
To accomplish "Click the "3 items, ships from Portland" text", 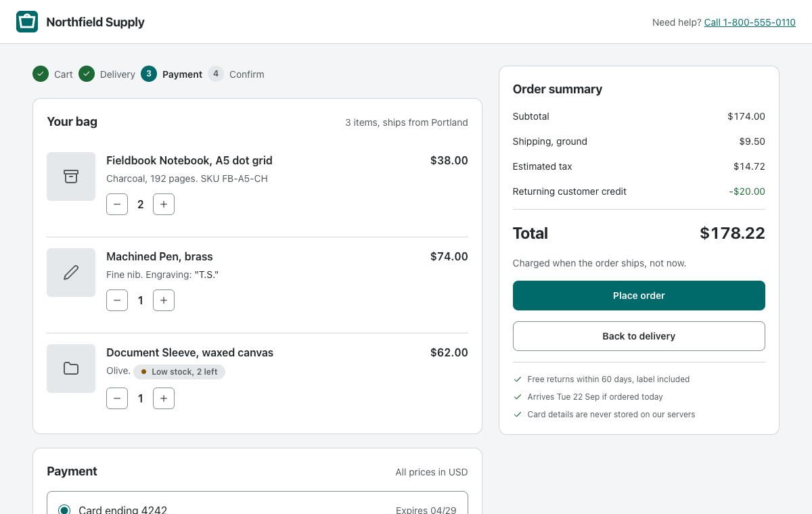I will (407, 122).
